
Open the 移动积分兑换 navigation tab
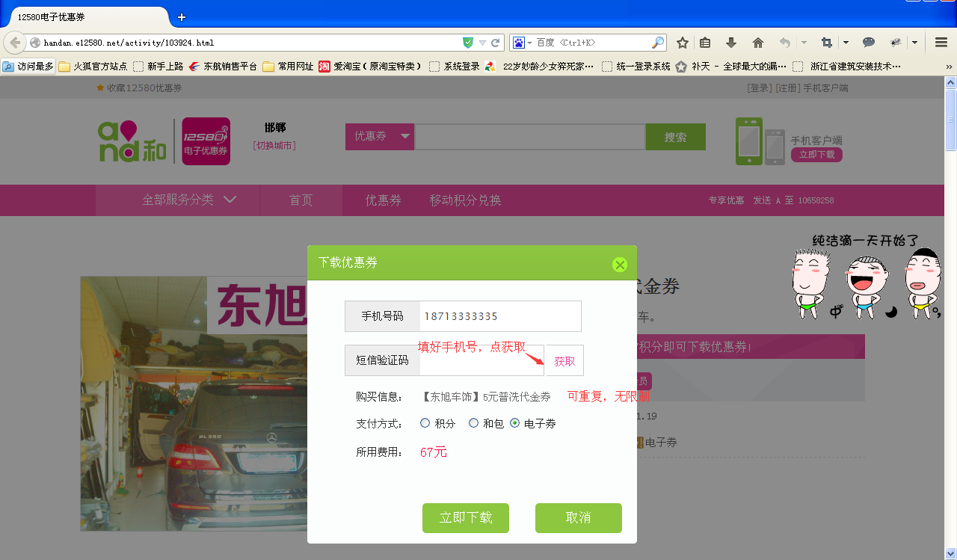tap(465, 200)
